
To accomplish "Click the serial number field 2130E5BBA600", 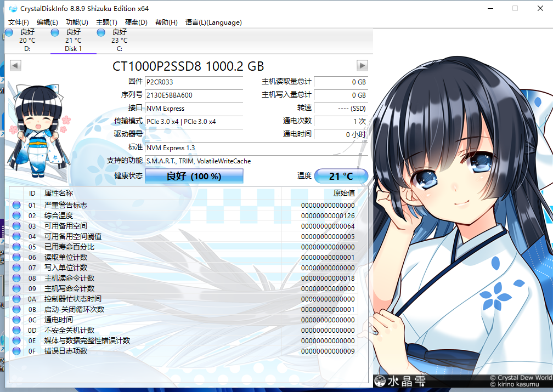I will [194, 95].
